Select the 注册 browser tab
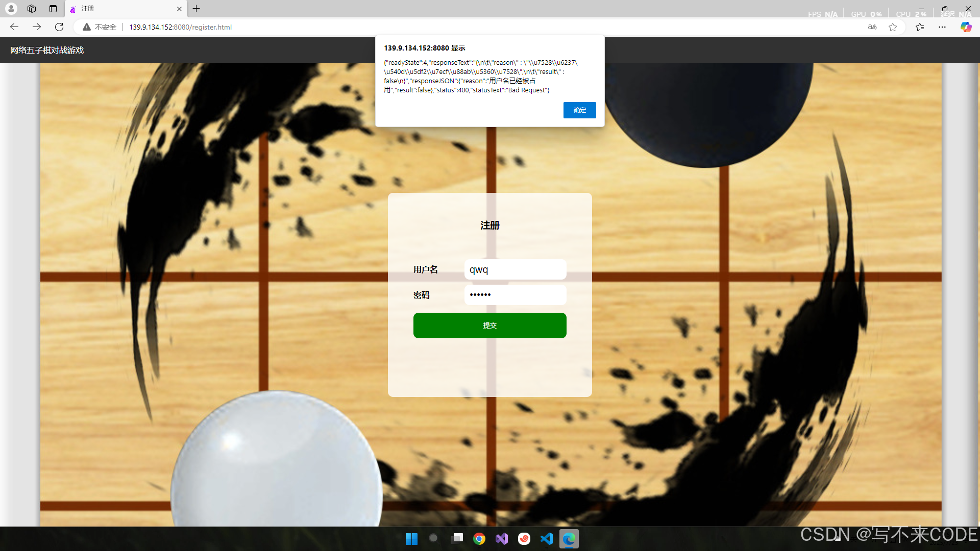The image size is (980, 551). click(125, 9)
